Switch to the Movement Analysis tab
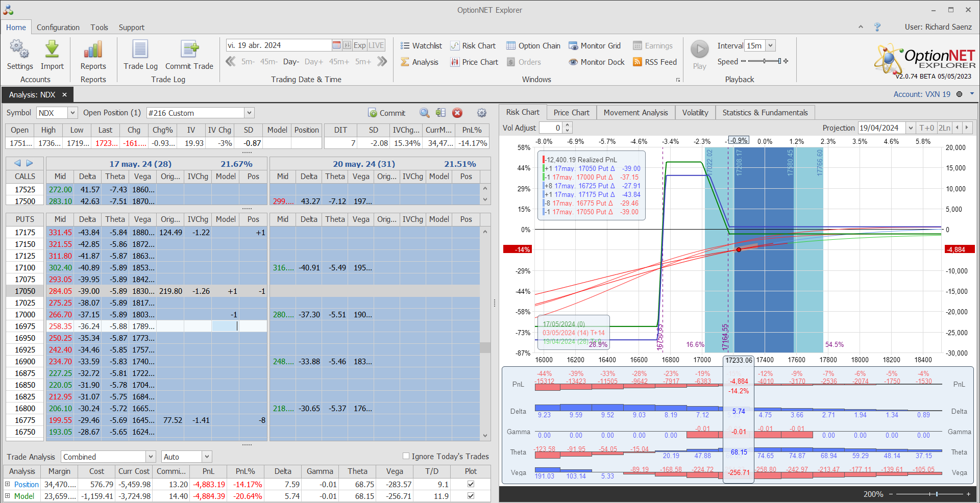Screen dimensions: 980x503 tap(635, 113)
